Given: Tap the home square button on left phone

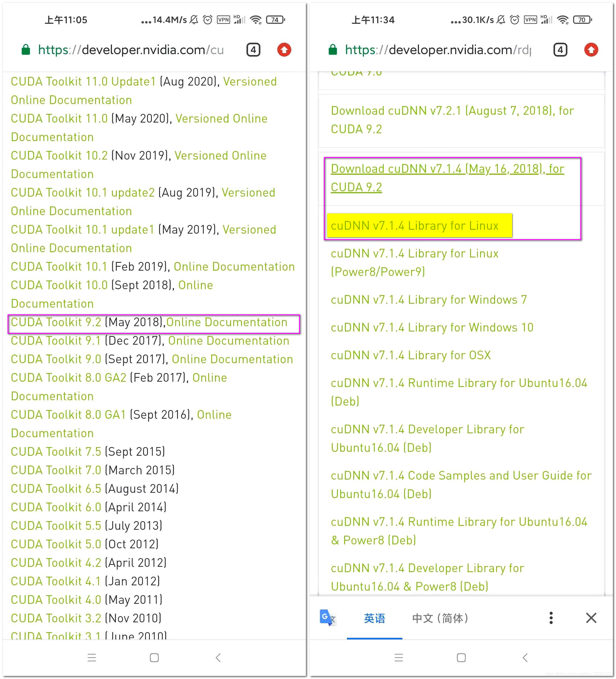Looking at the screenshot, I should (154, 657).
